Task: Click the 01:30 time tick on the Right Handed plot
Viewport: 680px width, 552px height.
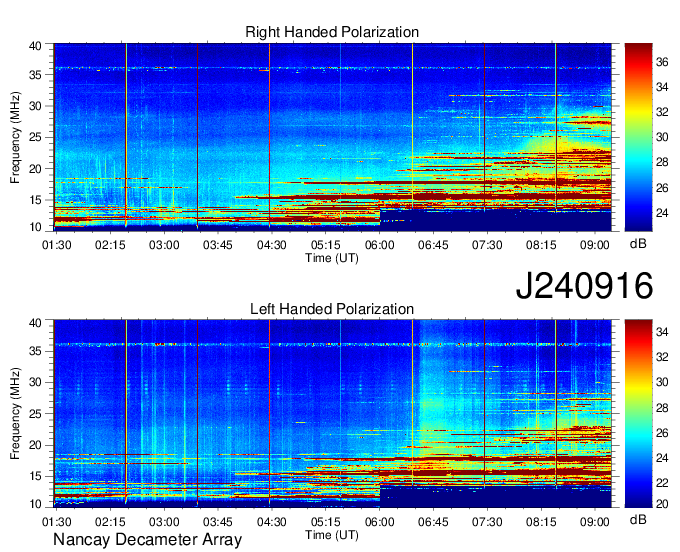Action: pyautogui.click(x=56, y=245)
